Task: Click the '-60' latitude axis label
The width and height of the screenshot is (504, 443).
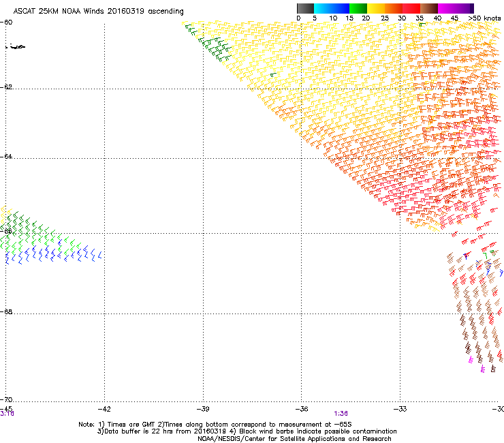Action: tap(6, 22)
